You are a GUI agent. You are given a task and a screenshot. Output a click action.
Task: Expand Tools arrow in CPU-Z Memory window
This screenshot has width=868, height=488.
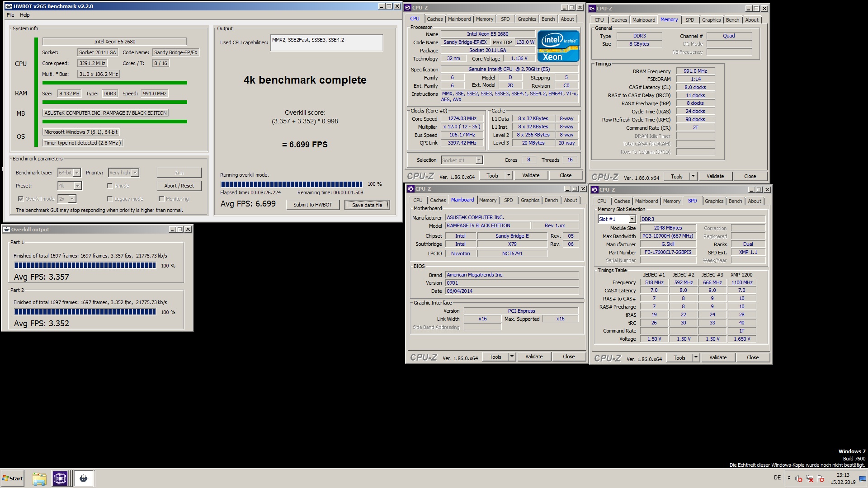point(693,177)
